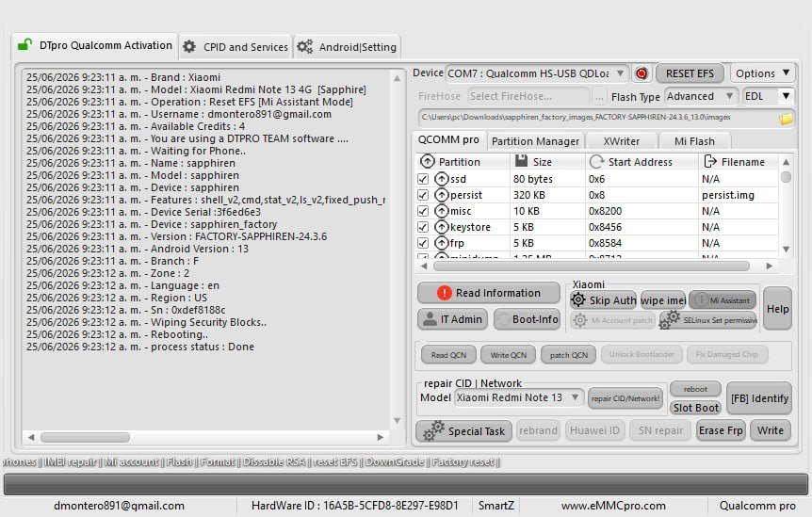The width and height of the screenshot is (812, 517).
Task: Click the Slot Boot button
Action: click(x=695, y=408)
